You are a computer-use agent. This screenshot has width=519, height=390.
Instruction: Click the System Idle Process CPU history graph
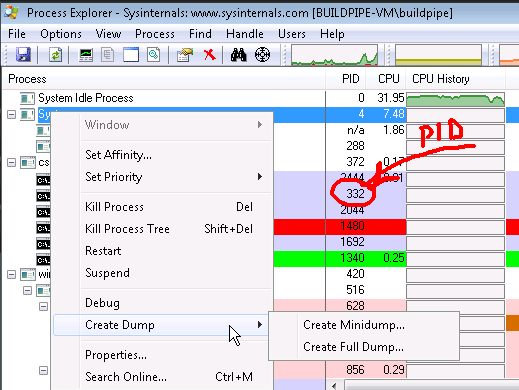click(455, 99)
